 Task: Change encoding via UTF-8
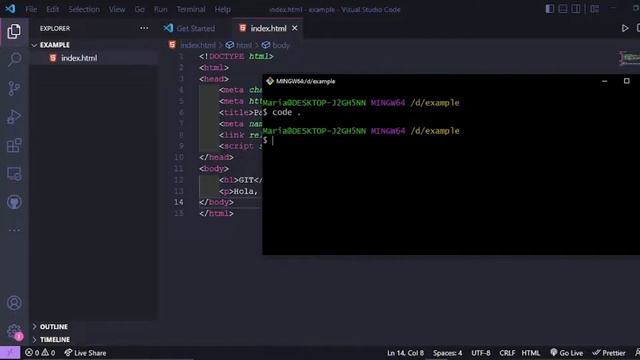(x=481, y=353)
